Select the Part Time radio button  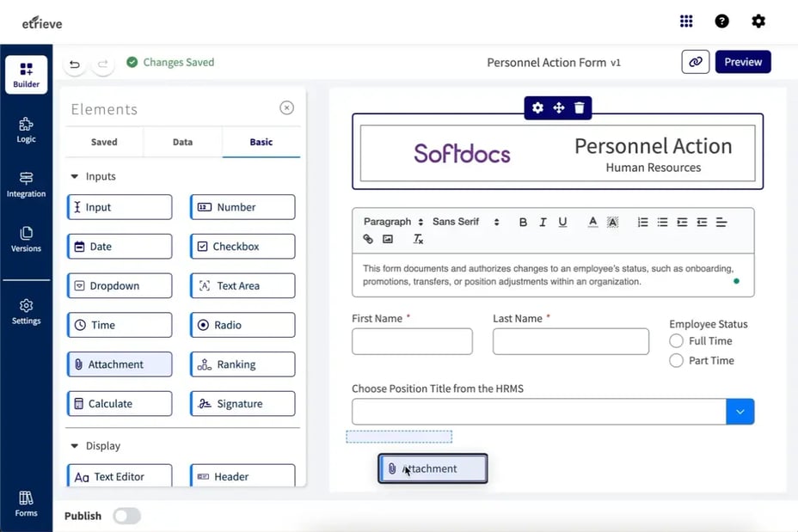click(x=678, y=360)
